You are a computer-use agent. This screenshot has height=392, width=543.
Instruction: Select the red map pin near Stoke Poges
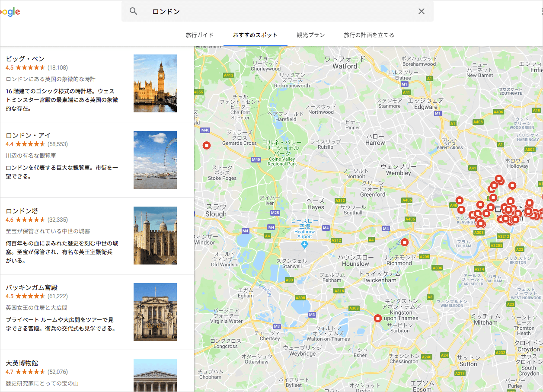[206, 145]
